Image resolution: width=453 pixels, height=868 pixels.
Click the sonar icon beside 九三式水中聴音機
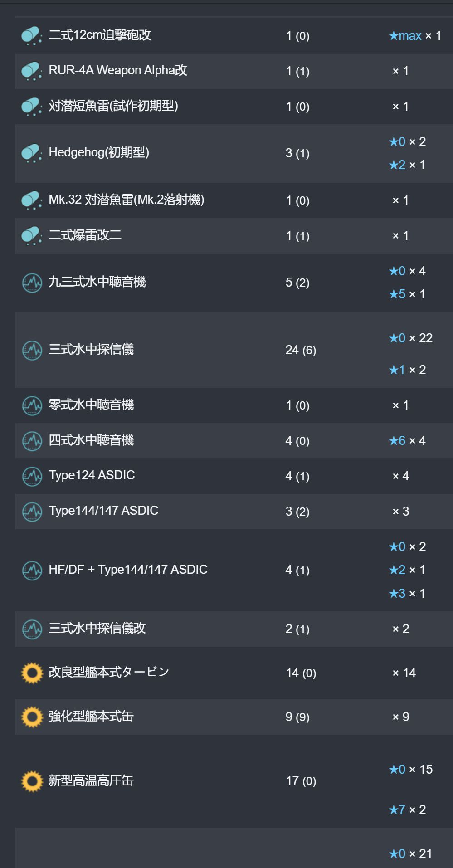[x=32, y=283]
